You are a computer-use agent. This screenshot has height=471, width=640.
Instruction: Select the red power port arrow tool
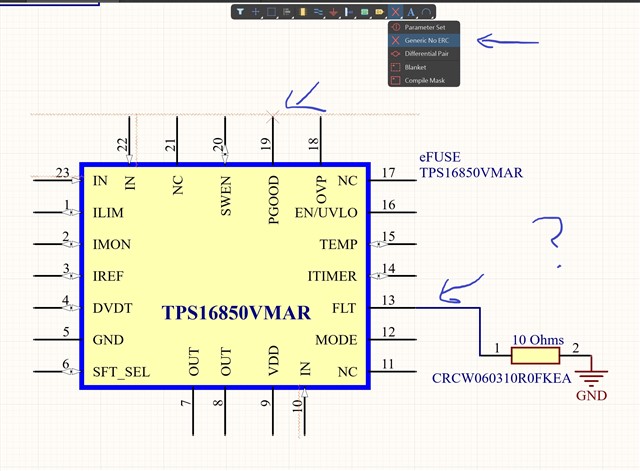(x=333, y=12)
